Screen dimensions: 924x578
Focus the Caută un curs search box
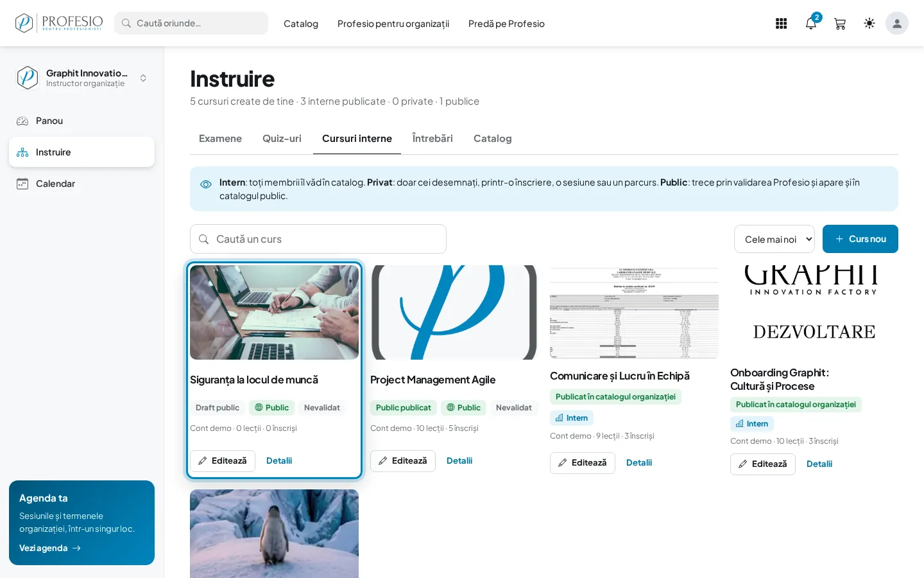(x=318, y=239)
